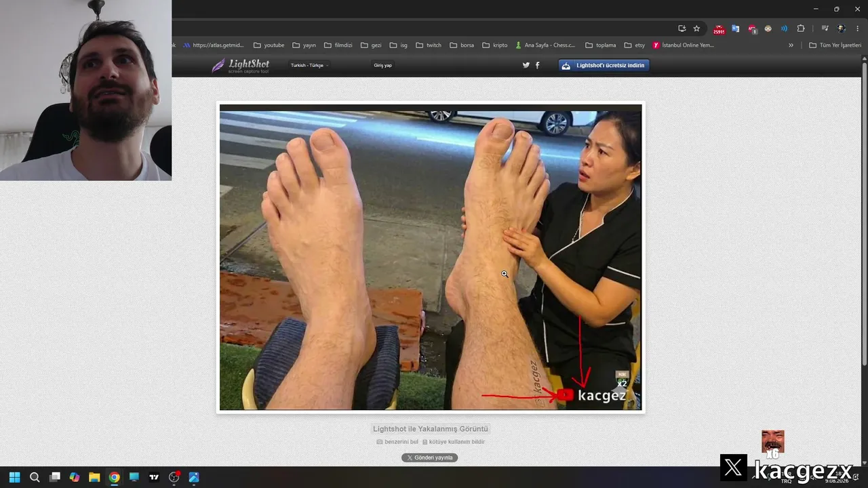
Task: Open the Ana Sayfa - Chess.com bookmark
Action: click(x=545, y=45)
